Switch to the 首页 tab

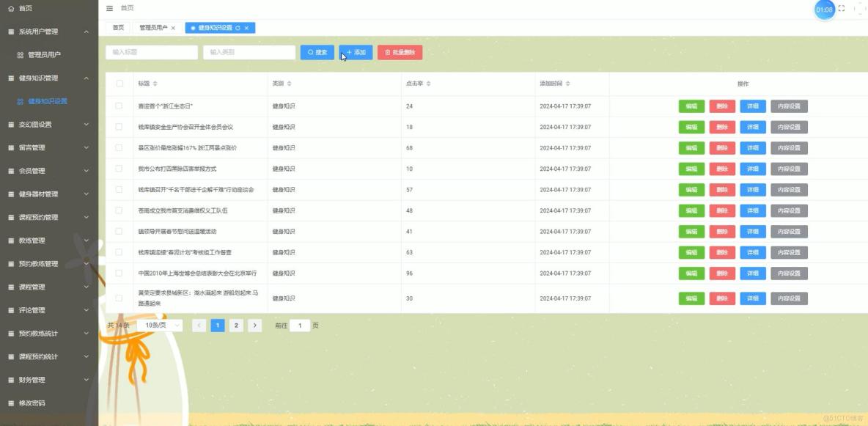coord(117,27)
